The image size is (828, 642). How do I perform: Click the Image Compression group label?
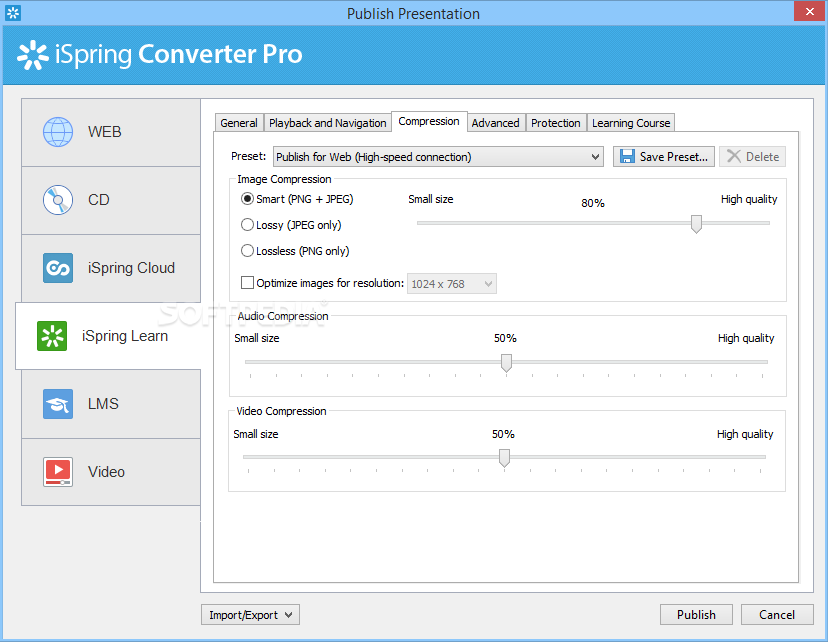click(284, 179)
